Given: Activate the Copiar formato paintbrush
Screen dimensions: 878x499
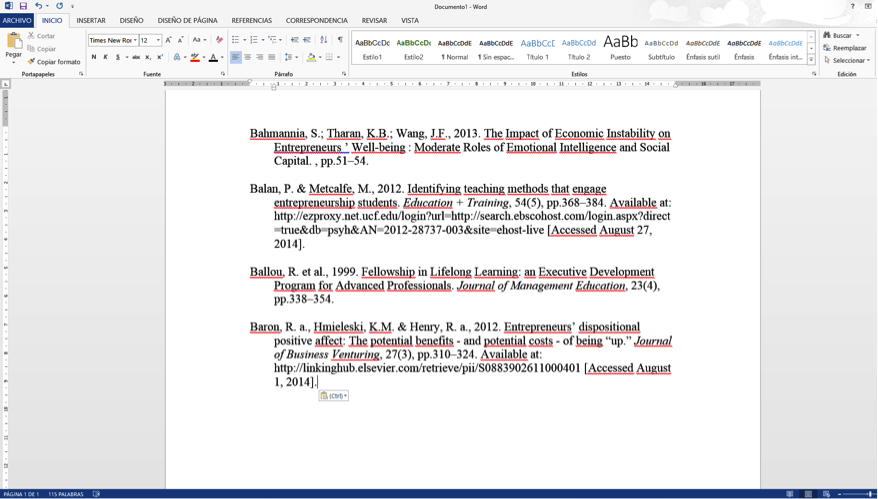Looking at the screenshot, I should point(54,62).
